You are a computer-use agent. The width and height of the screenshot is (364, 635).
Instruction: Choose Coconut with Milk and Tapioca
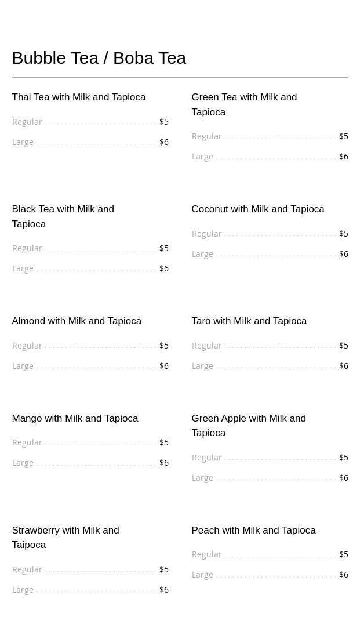(x=258, y=209)
